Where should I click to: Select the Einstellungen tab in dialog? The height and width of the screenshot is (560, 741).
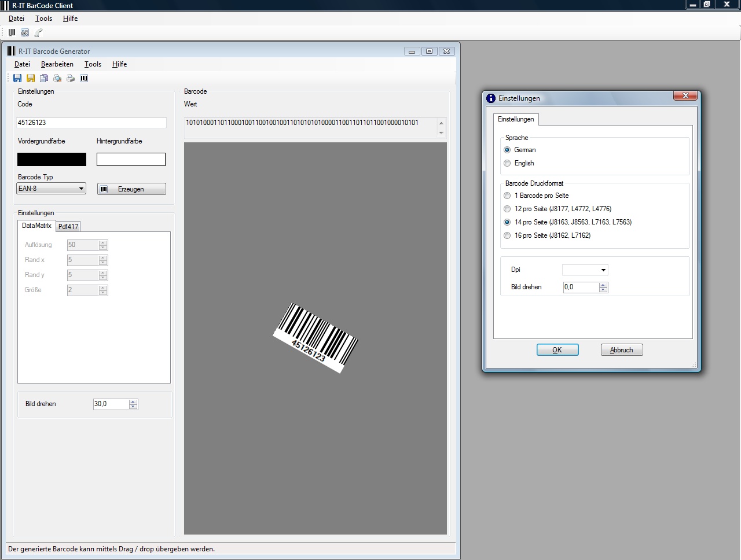[516, 119]
